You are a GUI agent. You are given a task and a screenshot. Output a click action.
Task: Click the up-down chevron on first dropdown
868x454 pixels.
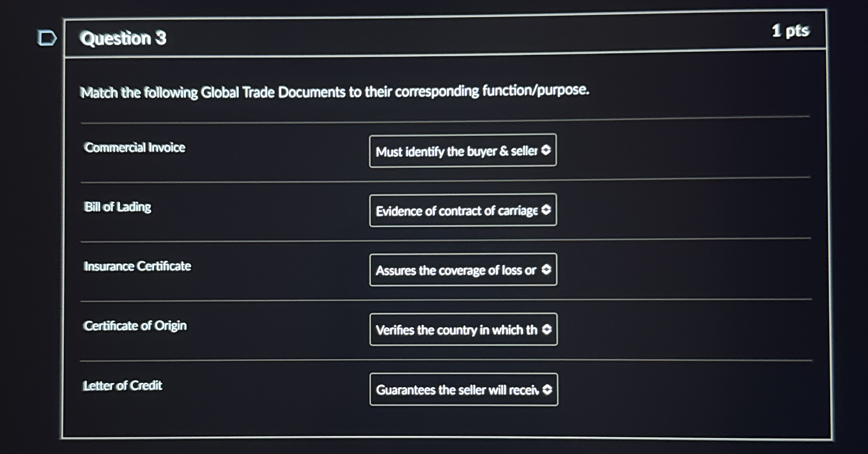pos(546,150)
